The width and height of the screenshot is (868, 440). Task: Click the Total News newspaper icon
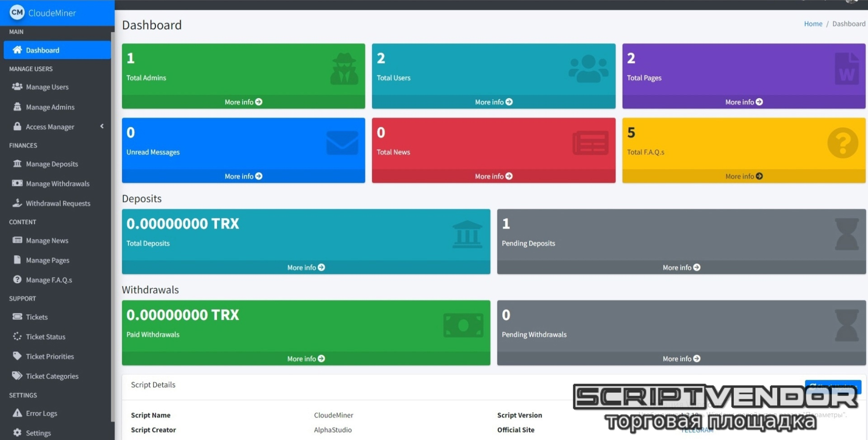[590, 143]
